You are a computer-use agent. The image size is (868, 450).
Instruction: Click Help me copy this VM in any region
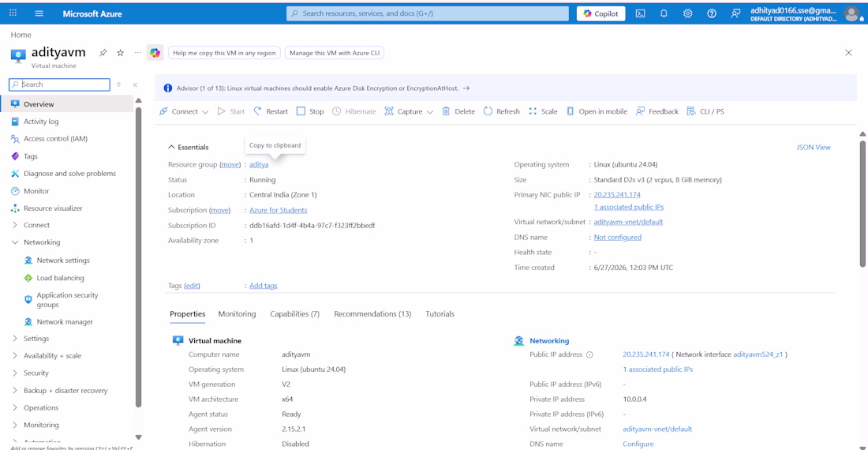coord(224,53)
